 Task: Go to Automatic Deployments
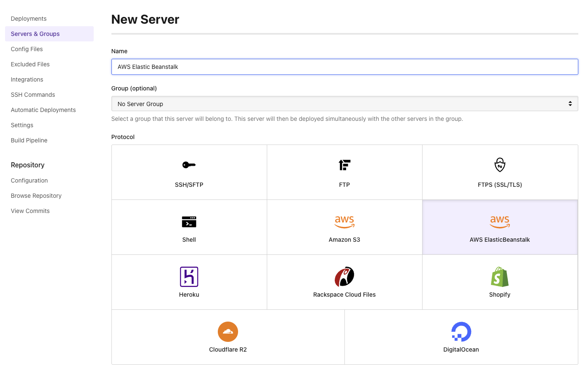(x=43, y=110)
